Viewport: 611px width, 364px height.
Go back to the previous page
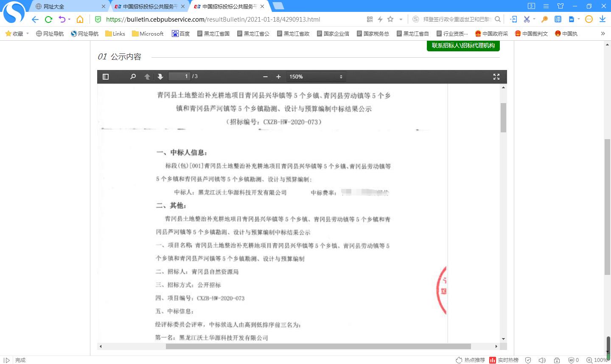[35, 19]
